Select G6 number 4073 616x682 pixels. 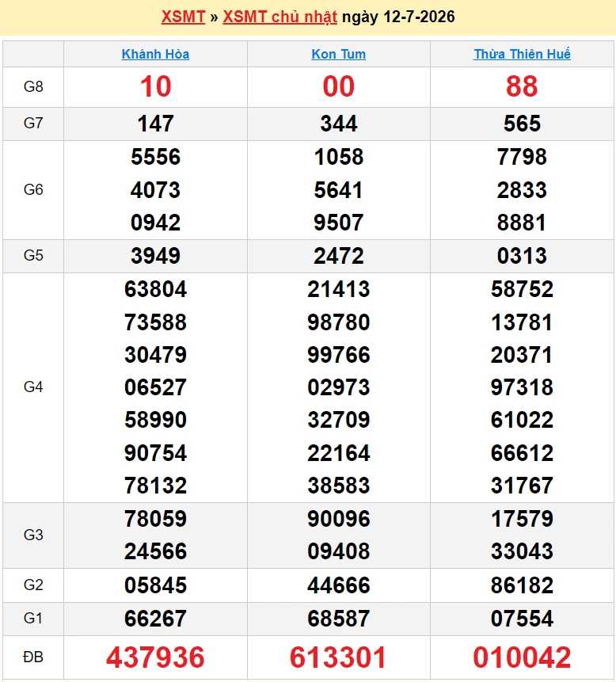pyautogui.click(x=156, y=190)
